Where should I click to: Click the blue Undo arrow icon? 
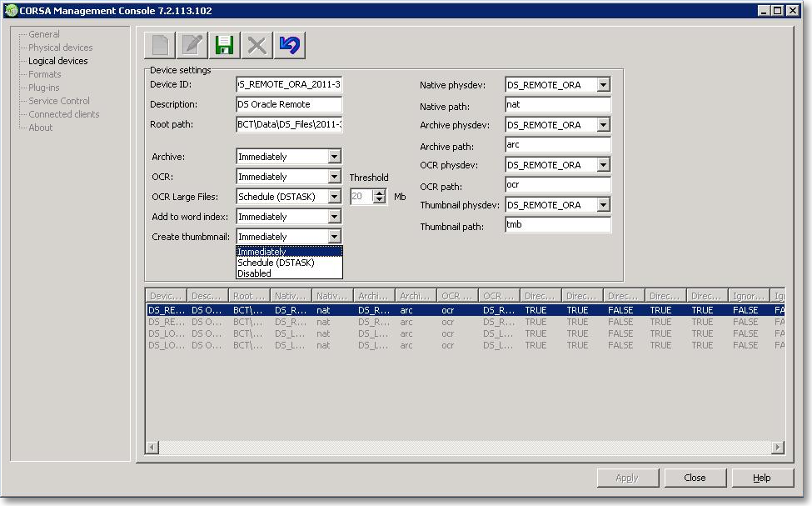(x=290, y=45)
